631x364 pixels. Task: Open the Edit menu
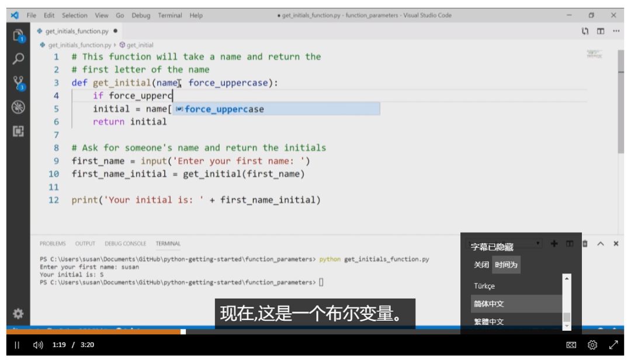[49, 15]
